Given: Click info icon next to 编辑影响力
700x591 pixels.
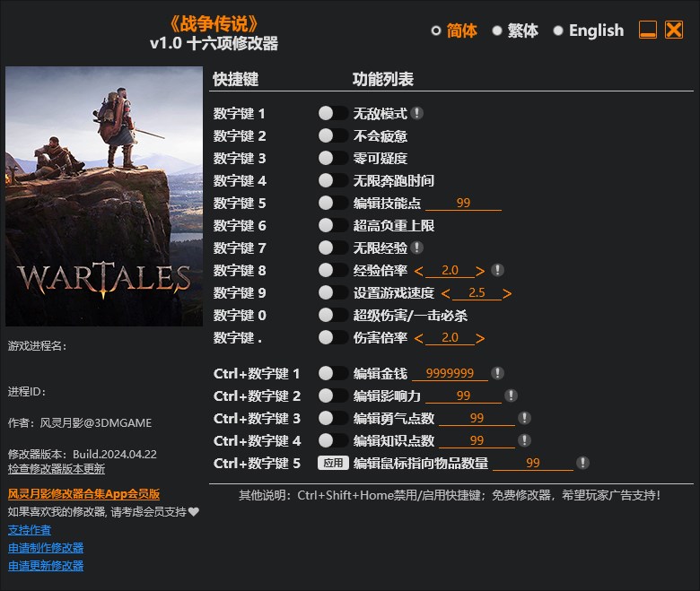Looking at the screenshot, I should tap(512, 395).
